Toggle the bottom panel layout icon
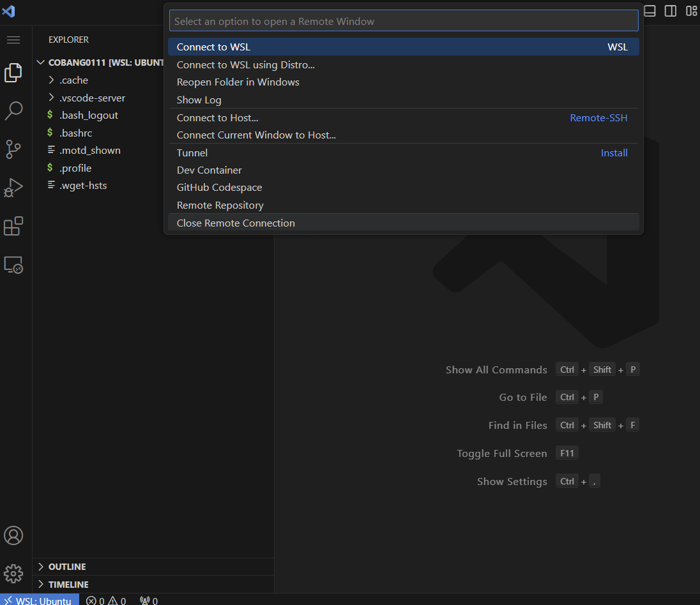This screenshot has height=605, width=700. coord(650,11)
